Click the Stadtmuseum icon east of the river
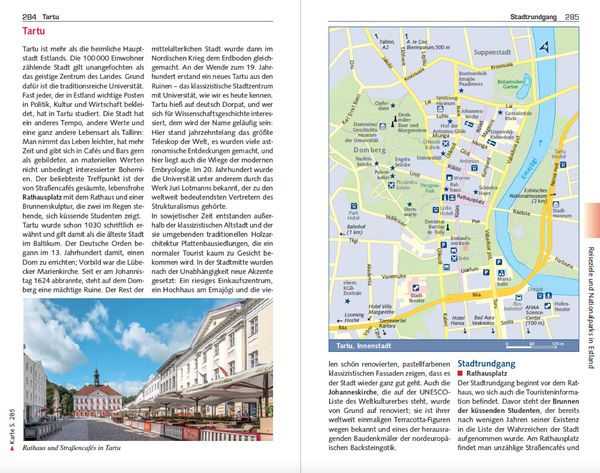This screenshot has height=473, width=600. (555, 204)
